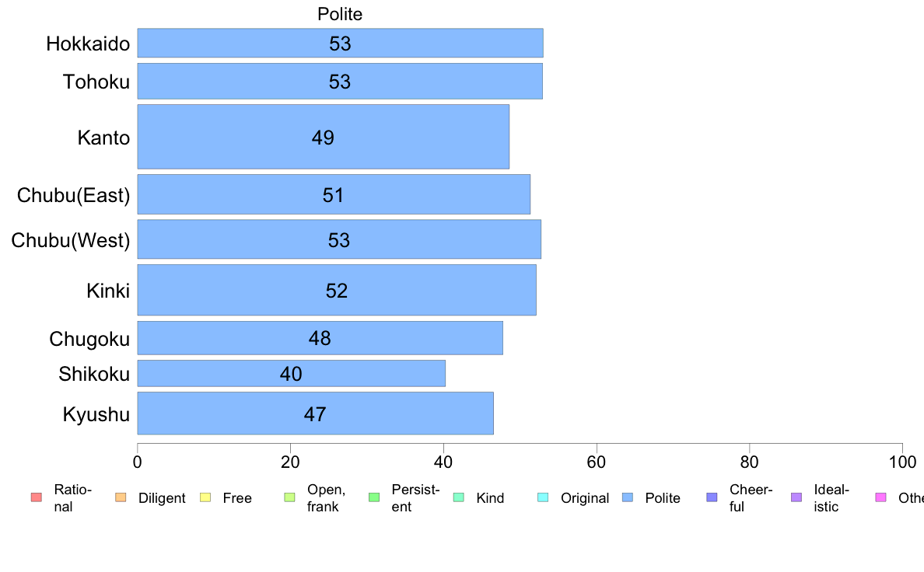Select the cyan Original legend swatch
The image size is (924, 572).
(x=544, y=497)
